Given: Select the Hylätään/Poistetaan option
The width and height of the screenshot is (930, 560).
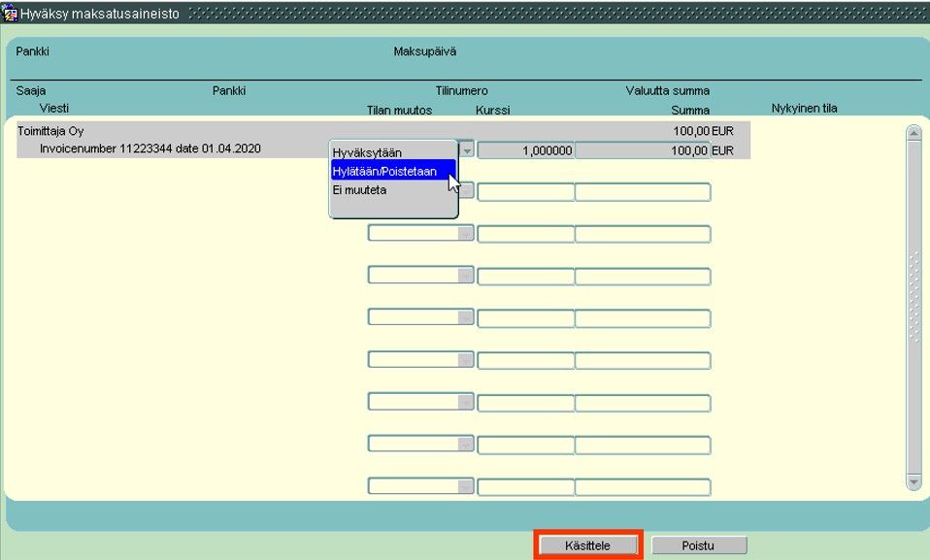Looking at the screenshot, I should tap(393, 171).
